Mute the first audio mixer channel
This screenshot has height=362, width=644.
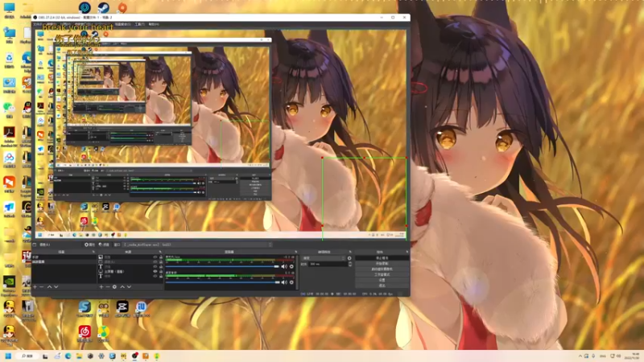(x=284, y=266)
